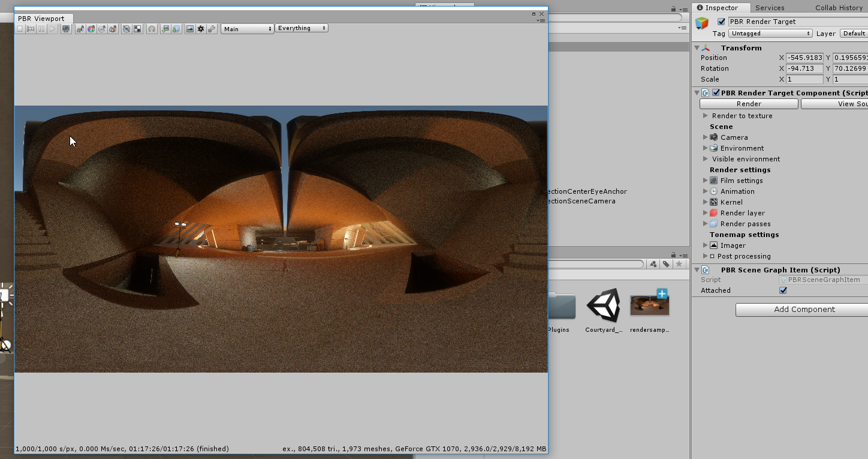Click the checkerboard alpha icon in toolbar

click(137, 29)
